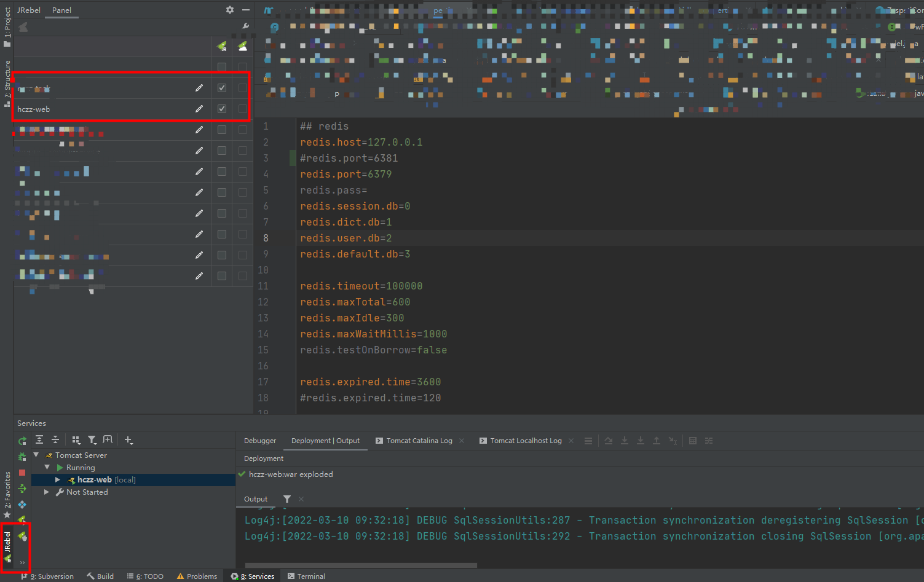Screen dimensions: 924x582
Task: Open Terminal tool window
Action: (306, 576)
